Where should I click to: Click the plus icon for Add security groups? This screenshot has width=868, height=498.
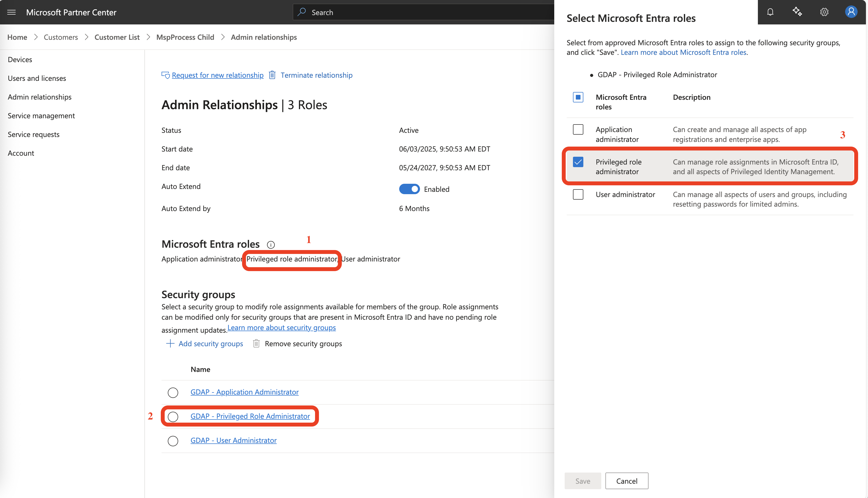pyautogui.click(x=170, y=343)
